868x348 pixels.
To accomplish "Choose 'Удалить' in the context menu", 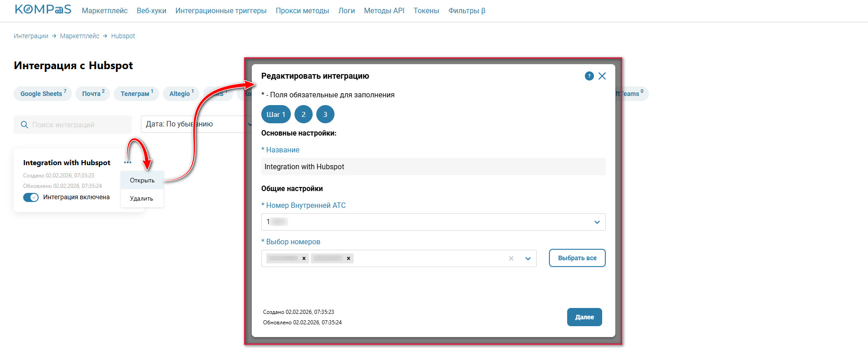I will [x=142, y=198].
